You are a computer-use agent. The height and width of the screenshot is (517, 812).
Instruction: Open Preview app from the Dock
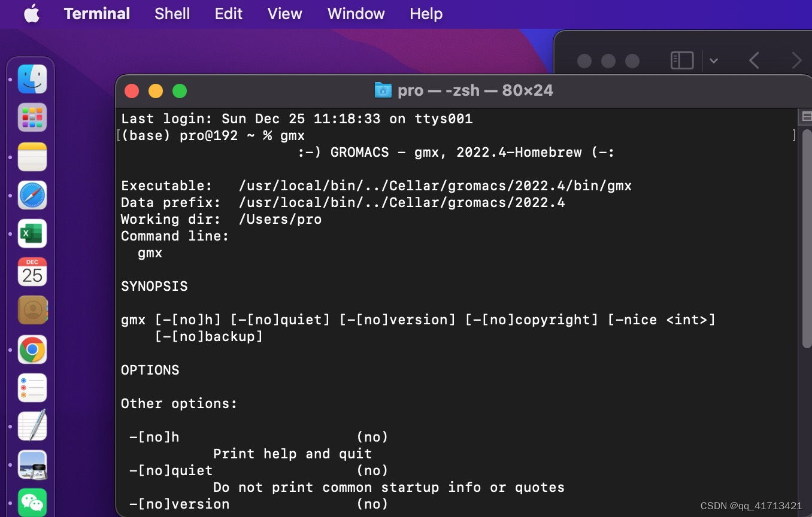(32, 465)
